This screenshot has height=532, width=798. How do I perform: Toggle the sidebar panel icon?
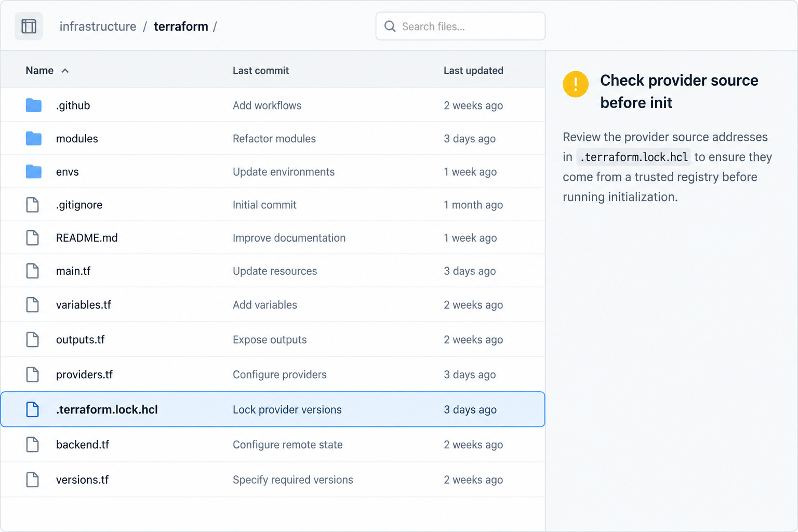(x=29, y=26)
